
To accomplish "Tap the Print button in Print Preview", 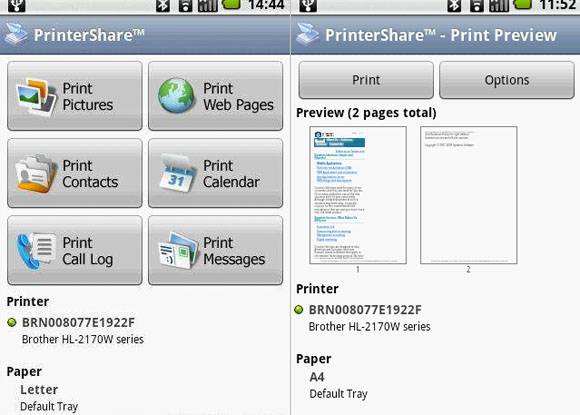I will [366, 80].
